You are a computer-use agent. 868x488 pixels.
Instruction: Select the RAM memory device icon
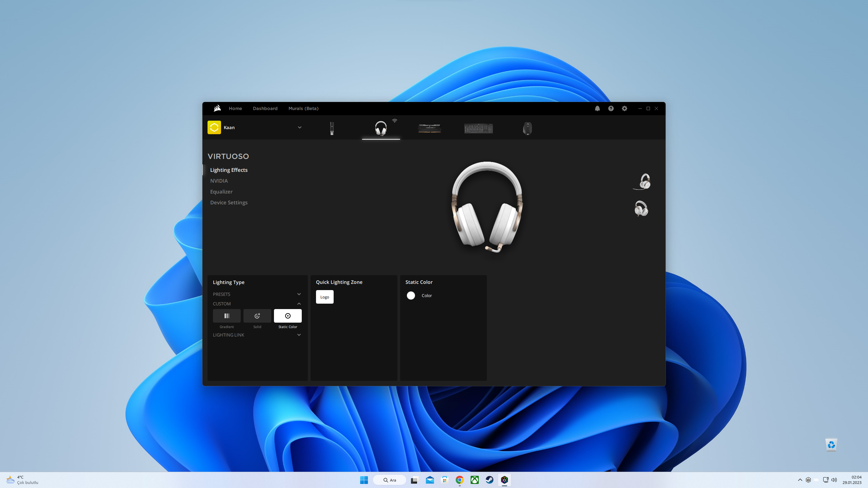pos(430,128)
